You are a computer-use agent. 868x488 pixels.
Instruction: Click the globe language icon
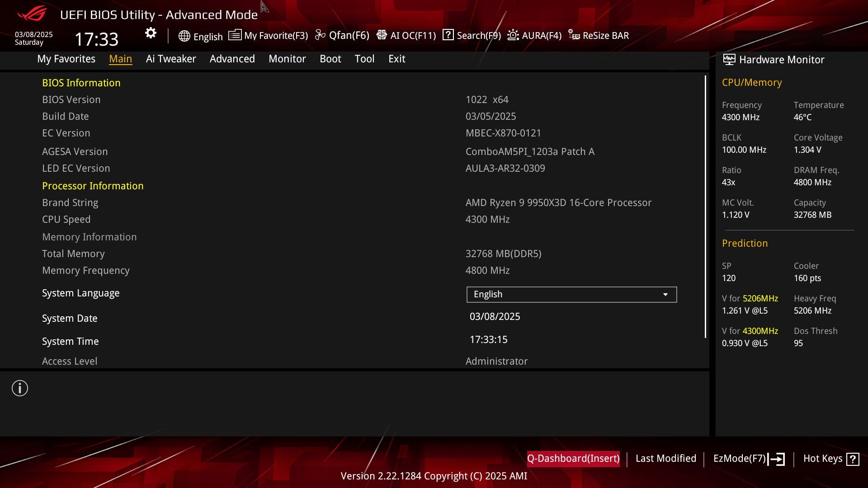(184, 36)
